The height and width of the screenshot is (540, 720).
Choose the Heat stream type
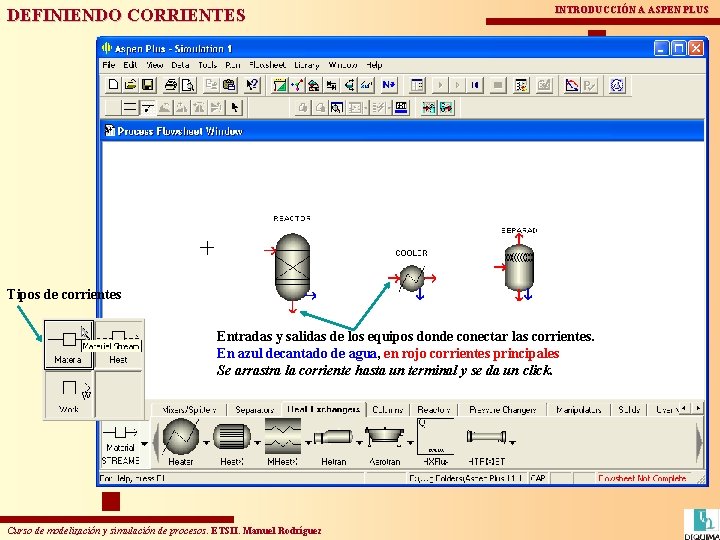tap(118, 345)
